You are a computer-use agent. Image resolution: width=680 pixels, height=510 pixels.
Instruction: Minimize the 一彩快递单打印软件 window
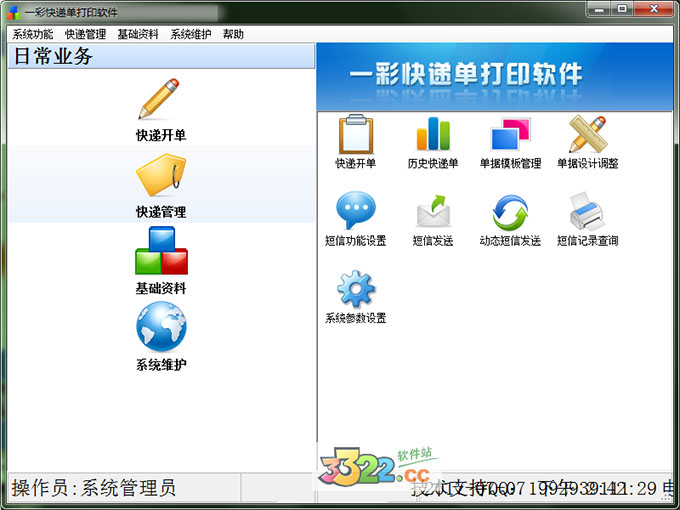tap(599, 9)
